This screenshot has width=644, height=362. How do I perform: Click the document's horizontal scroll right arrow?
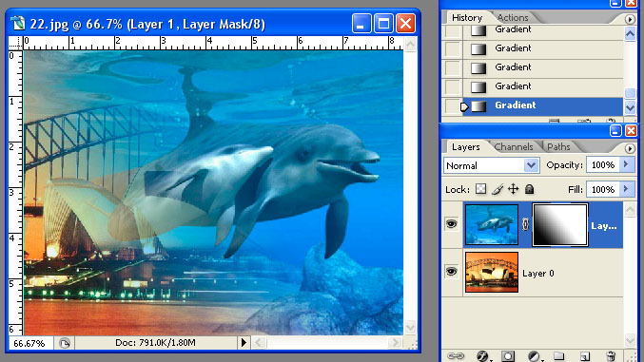click(x=395, y=342)
